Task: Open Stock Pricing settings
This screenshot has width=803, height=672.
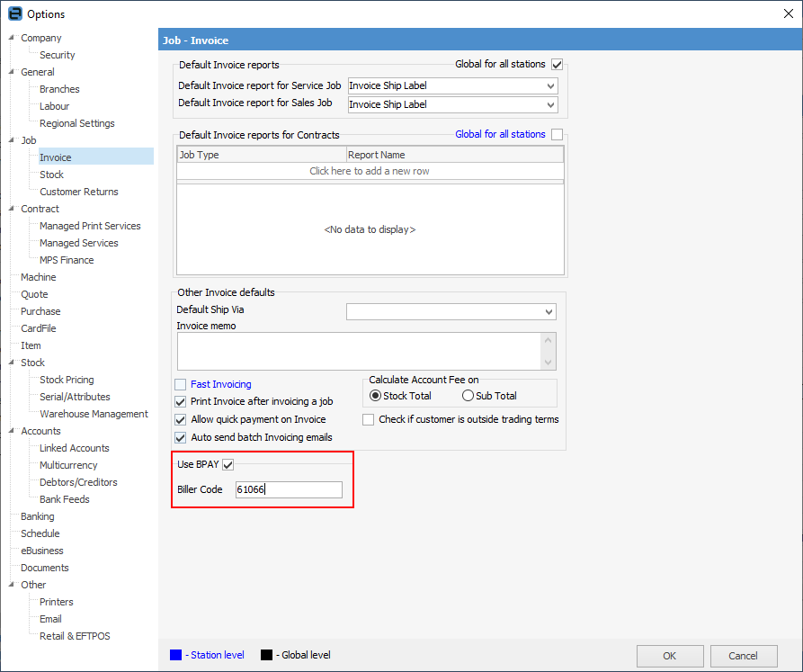Action: point(67,380)
